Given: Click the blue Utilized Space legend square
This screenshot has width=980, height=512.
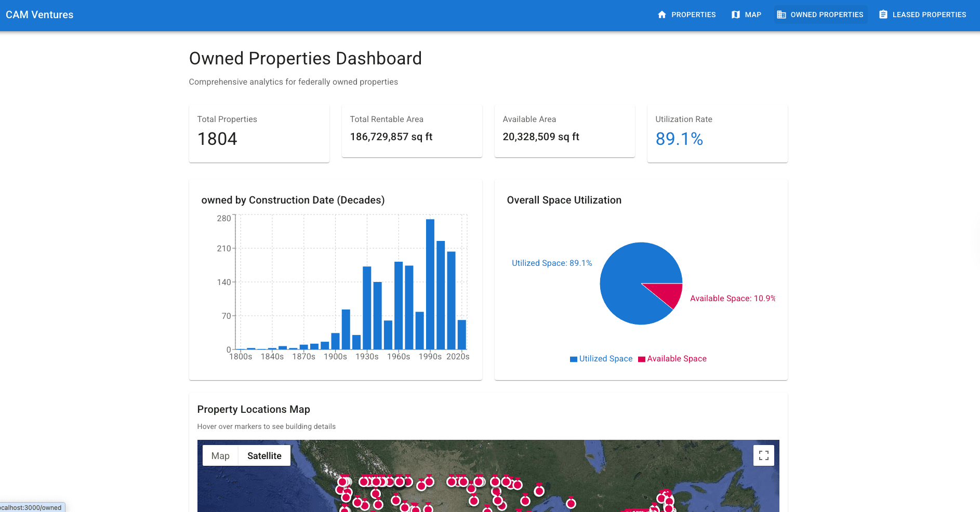Looking at the screenshot, I should click(x=574, y=359).
